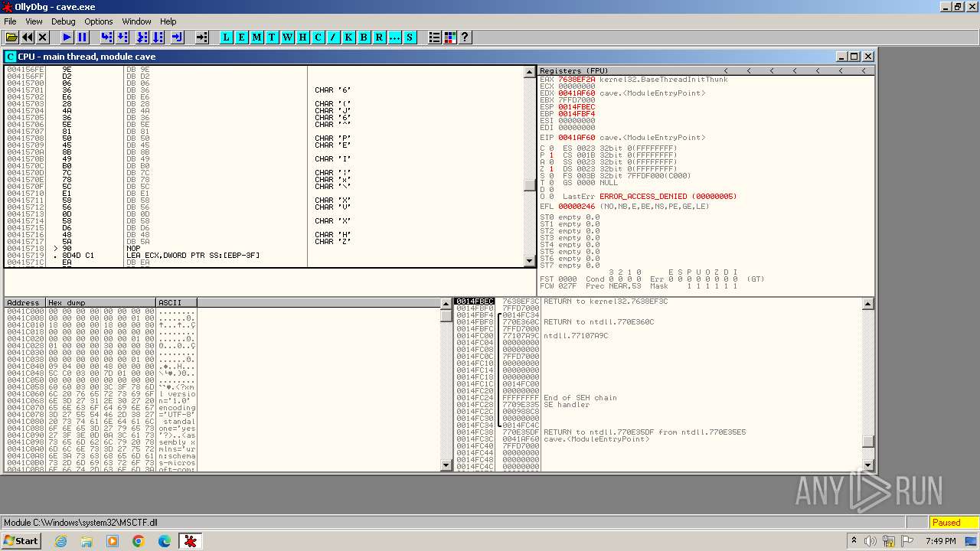This screenshot has height=551, width=980.
Task: Click the Hex dump column header
Action: (x=101, y=303)
